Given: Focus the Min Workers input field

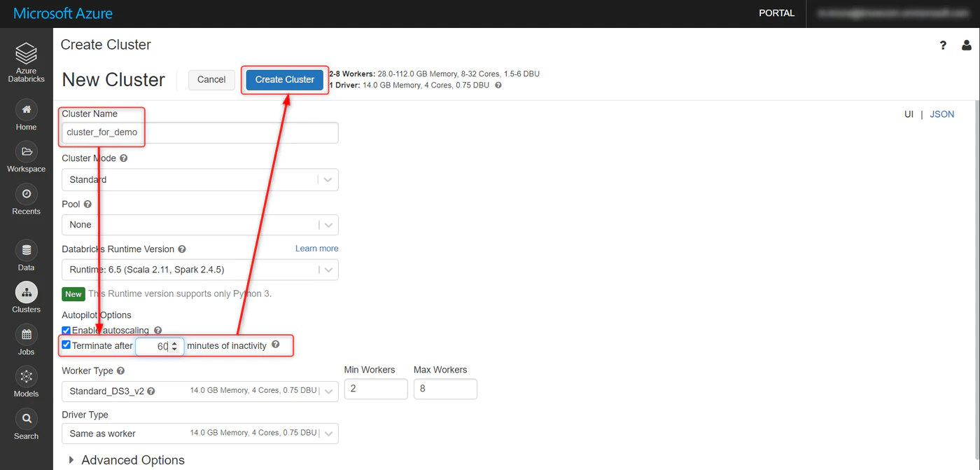Looking at the screenshot, I should point(376,389).
